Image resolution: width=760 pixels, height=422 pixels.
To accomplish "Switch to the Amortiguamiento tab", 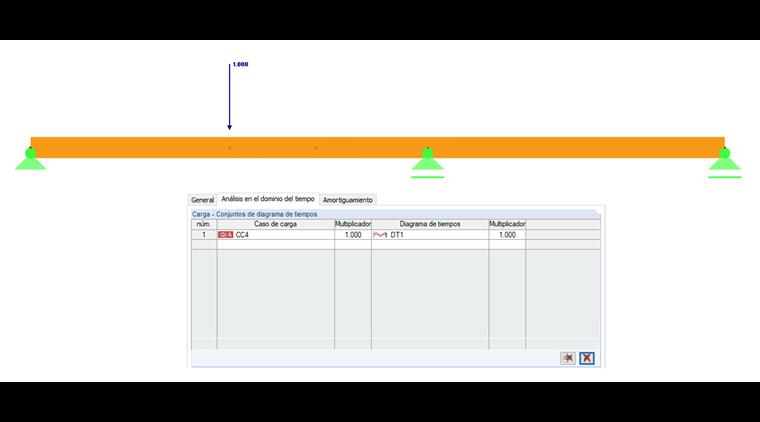I will tap(348, 200).
